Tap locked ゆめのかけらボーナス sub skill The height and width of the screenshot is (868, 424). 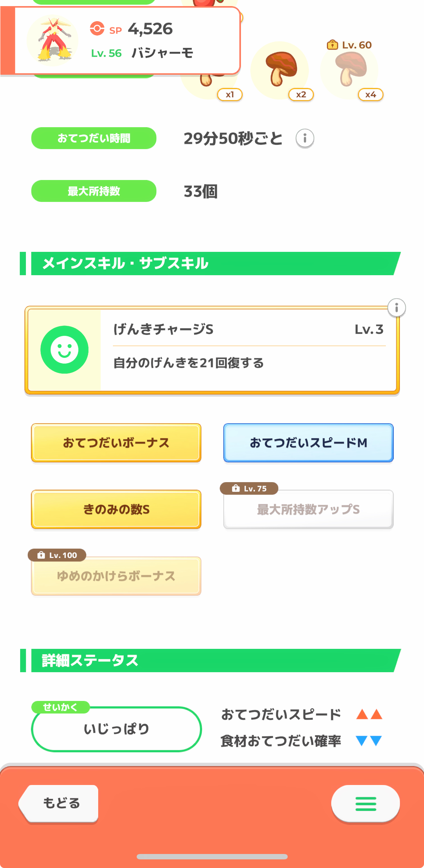coord(116,576)
